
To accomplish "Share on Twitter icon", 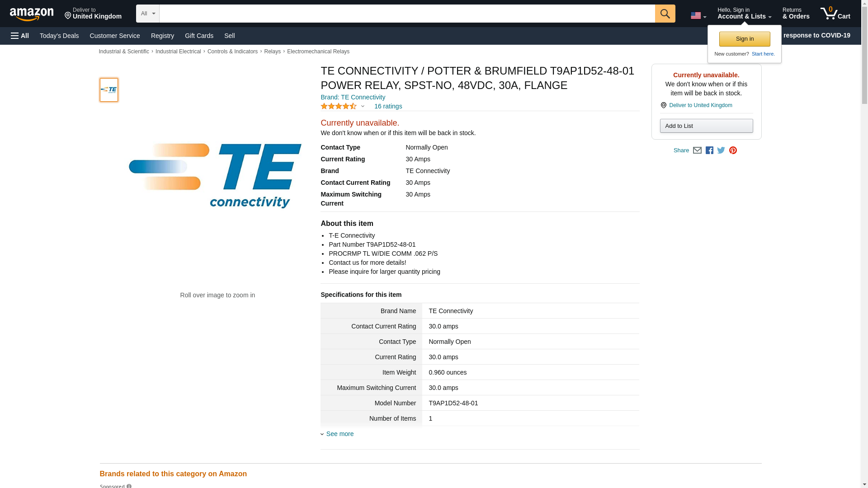I will pyautogui.click(x=721, y=150).
